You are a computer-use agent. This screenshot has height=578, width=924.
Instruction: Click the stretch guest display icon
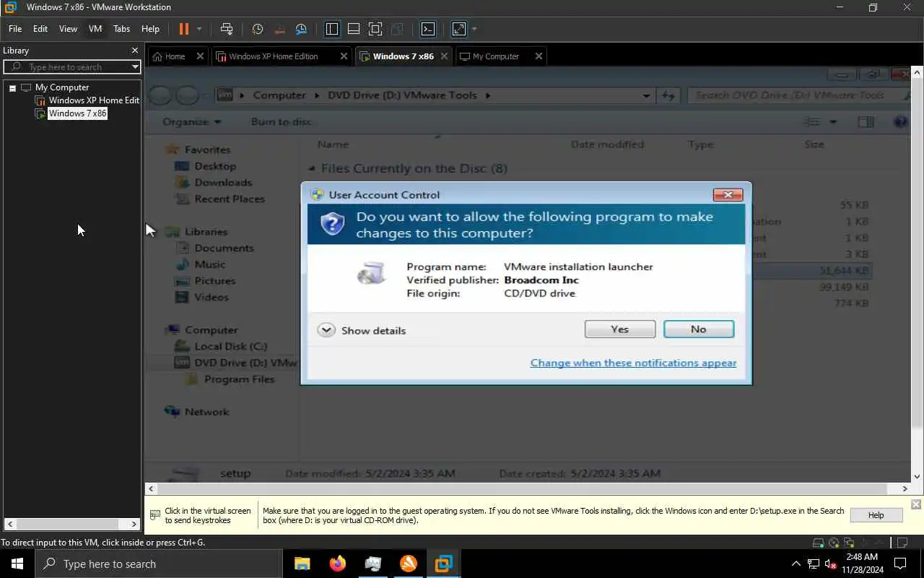pos(459,29)
